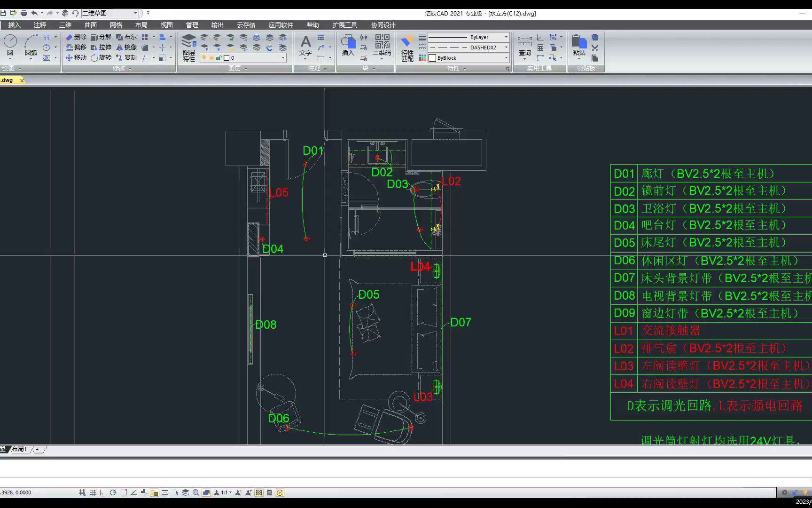Image resolution: width=812 pixels, height=508 pixels.
Task: Click the undo arrow in quick access toolbar
Action: pos(34,13)
